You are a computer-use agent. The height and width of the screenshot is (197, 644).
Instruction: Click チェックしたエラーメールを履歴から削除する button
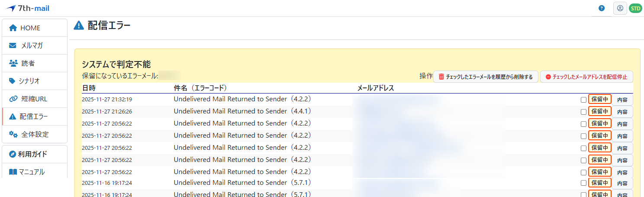pyautogui.click(x=486, y=77)
